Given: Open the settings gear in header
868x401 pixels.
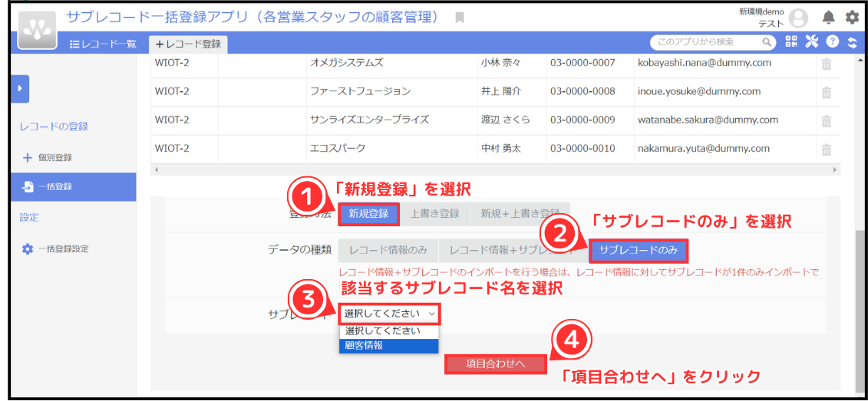Looking at the screenshot, I should [x=852, y=18].
